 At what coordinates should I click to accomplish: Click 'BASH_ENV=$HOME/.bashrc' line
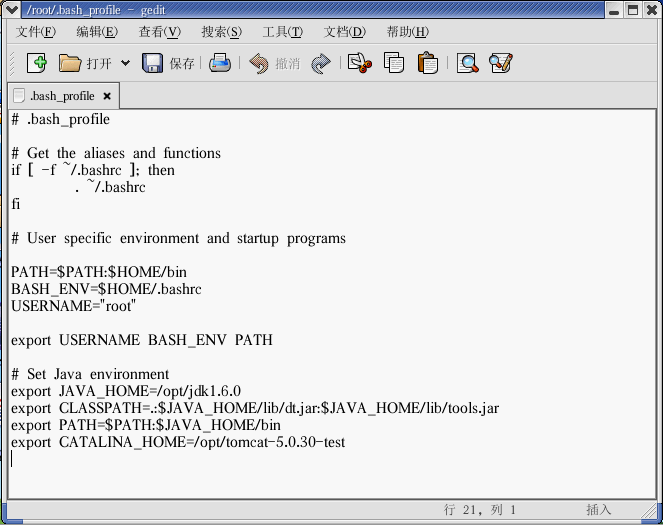(x=106, y=289)
